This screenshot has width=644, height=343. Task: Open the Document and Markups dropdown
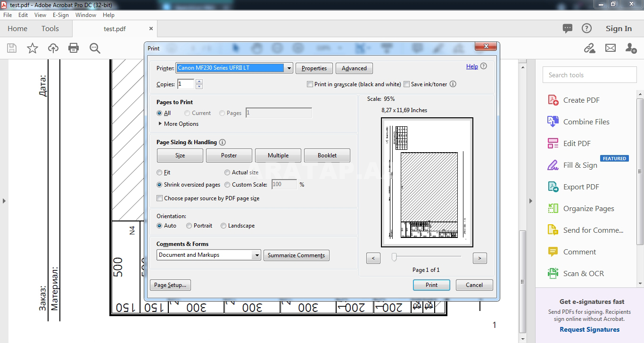tap(256, 255)
